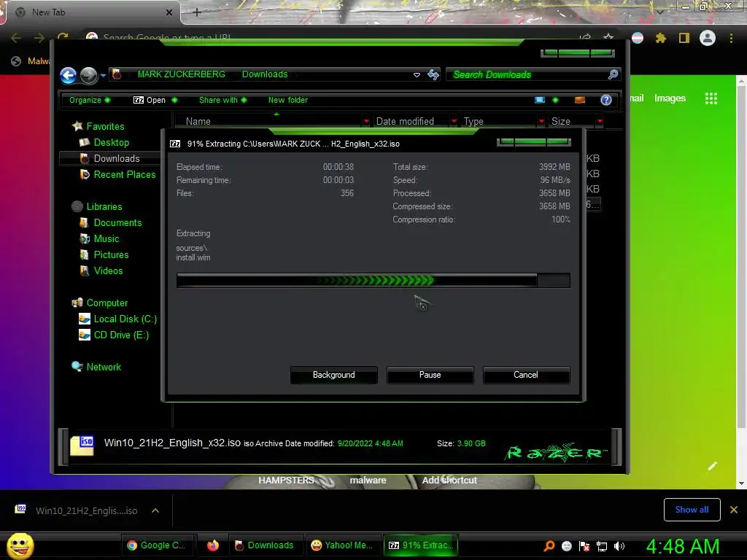Open the Share with menu

(x=222, y=100)
